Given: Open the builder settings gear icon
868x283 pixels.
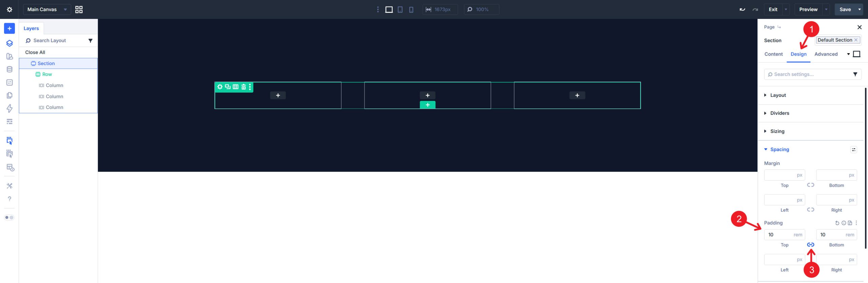Looking at the screenshot, I should (9, 9).
